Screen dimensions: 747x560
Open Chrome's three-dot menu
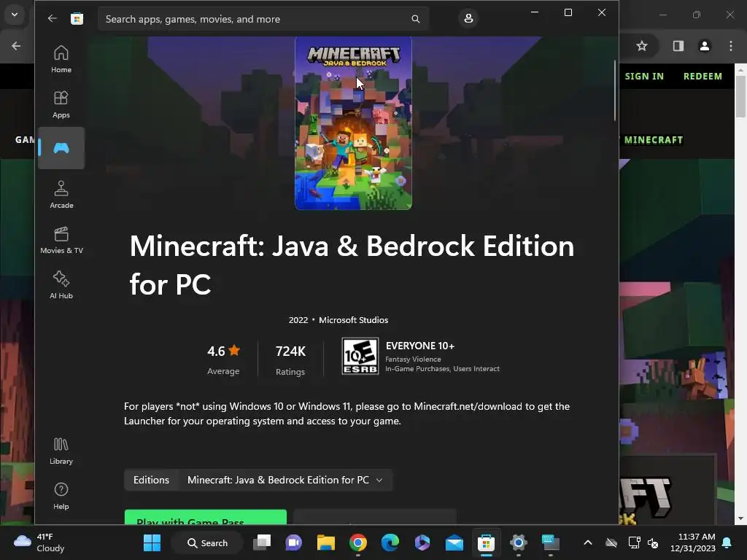(731, 46)
